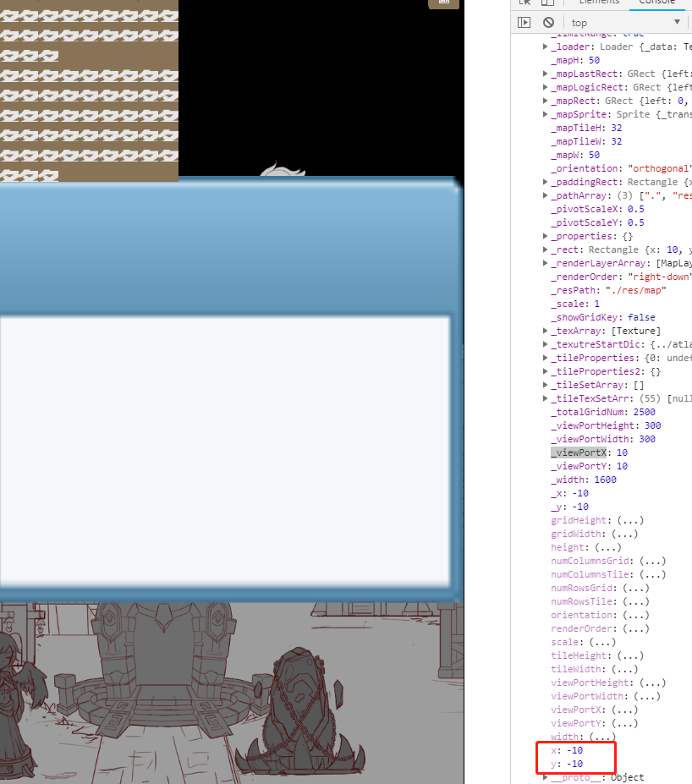Invoke the tileWidth getter (...)
Screen dimensions: 692x784
[625, 668]
